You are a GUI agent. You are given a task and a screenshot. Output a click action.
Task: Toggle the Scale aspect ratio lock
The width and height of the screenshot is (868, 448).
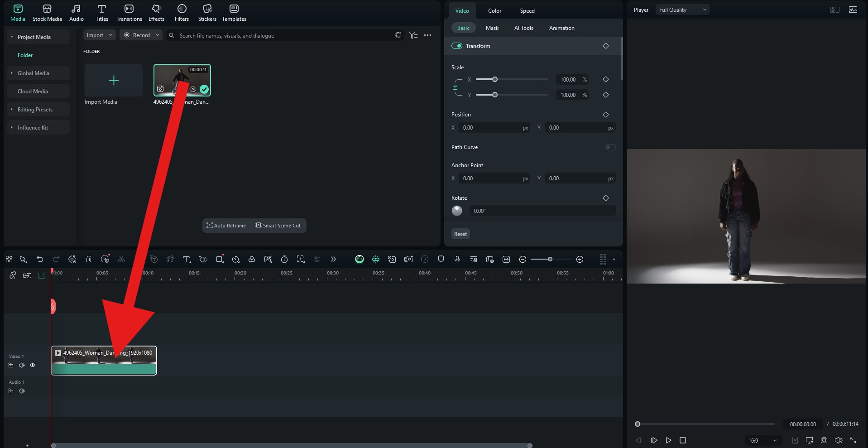455,87
